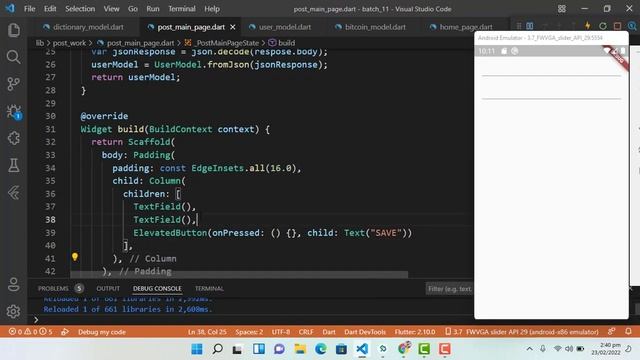Click Step Over in debug toolbar
640x360 pixels.
point(544,26)
